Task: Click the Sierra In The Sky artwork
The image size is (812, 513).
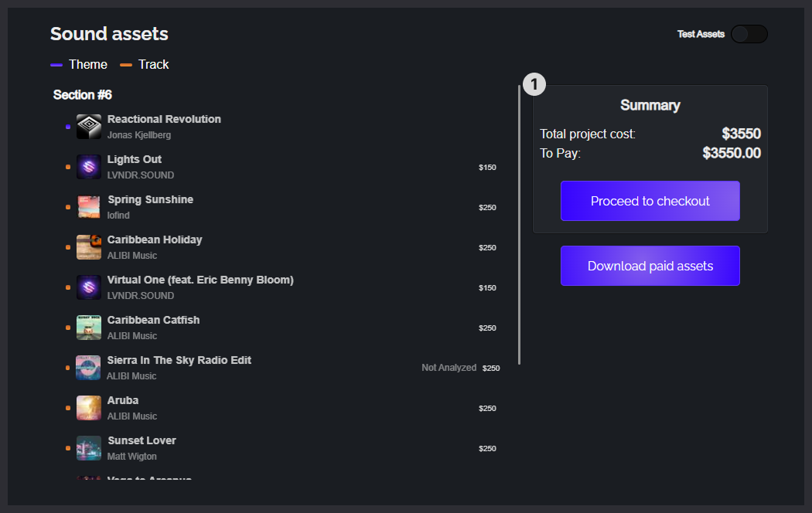Action: pyautogui.click(x=89, y=368)
